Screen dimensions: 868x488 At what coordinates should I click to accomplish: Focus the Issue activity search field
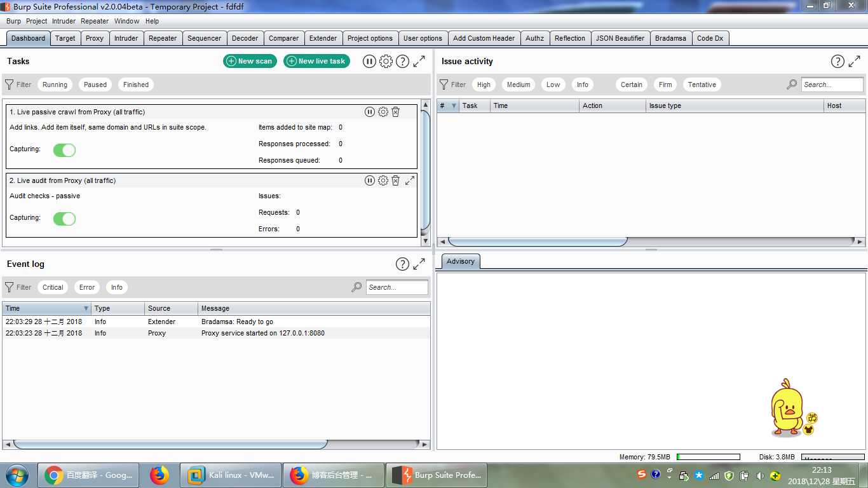pyautogui.click(x=832, y=85)
